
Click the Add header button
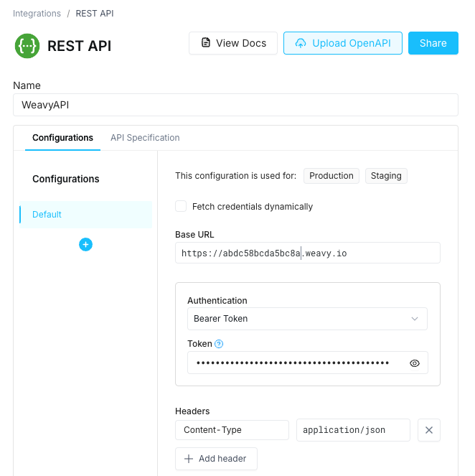[x=216, y=458]
